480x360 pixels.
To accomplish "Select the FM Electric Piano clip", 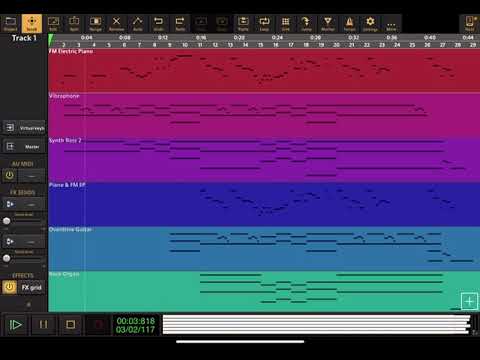I will (264, 70).
